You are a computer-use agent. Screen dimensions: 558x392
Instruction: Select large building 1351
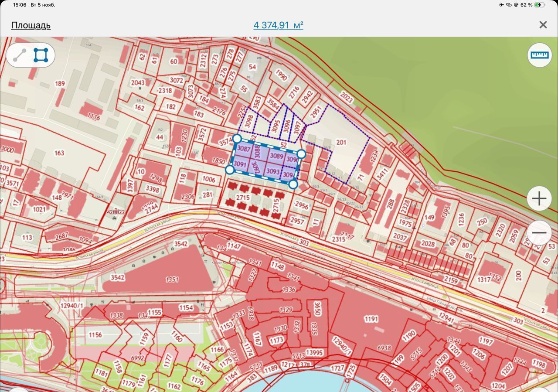click(172, 279)
